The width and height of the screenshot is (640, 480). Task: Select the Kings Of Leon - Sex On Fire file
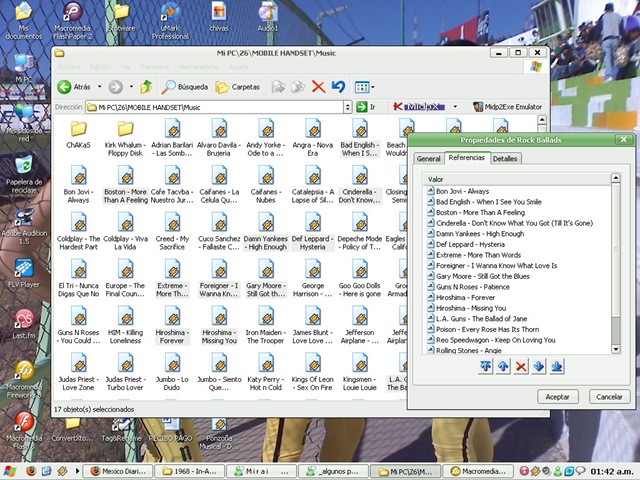coord(313,372)
